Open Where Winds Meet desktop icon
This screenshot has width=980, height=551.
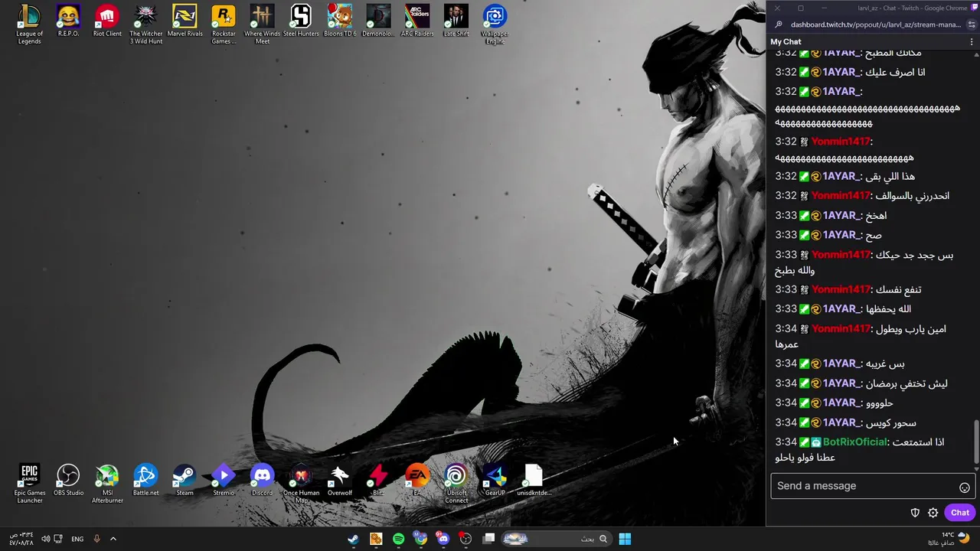tap(263, 24)
